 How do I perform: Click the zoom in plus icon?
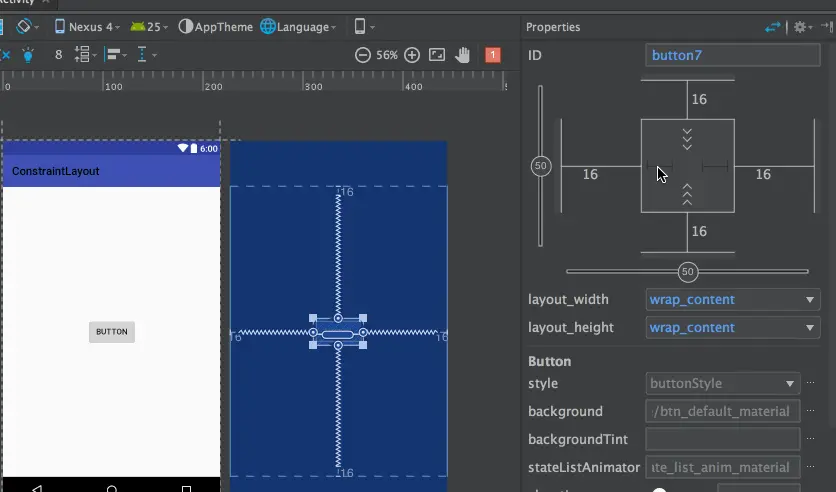tap(412, 55)
